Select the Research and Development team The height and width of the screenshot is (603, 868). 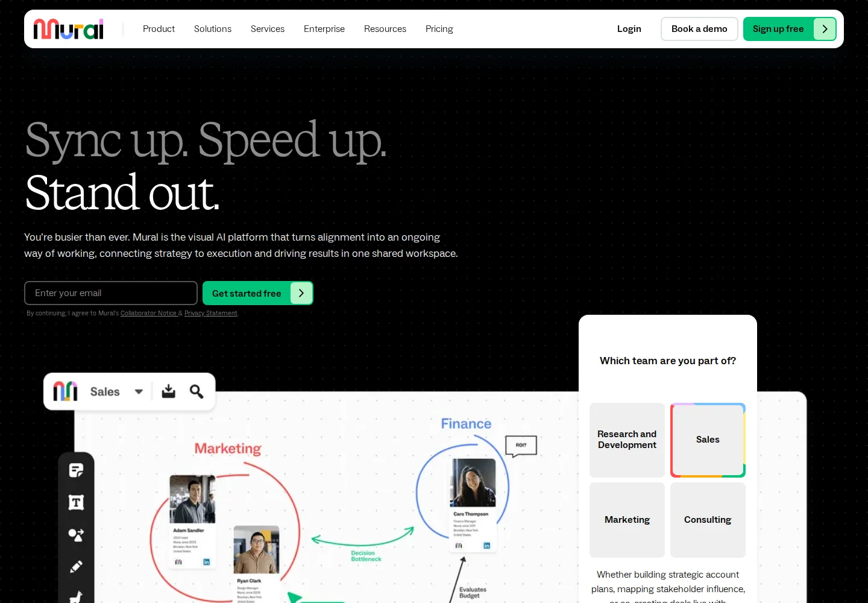[x=627, y=440]
